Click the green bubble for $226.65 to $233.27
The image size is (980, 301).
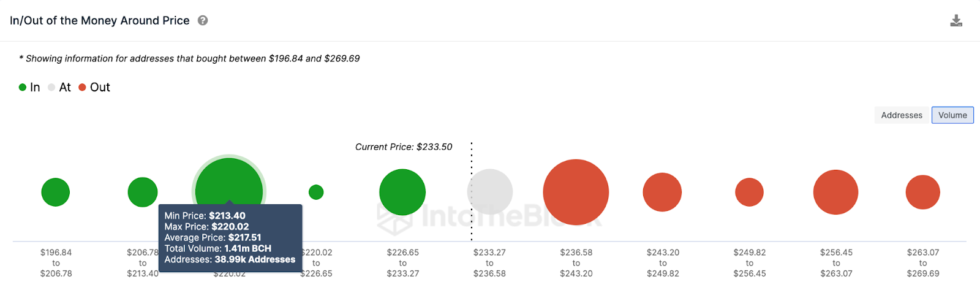click(x=402, y=192)
